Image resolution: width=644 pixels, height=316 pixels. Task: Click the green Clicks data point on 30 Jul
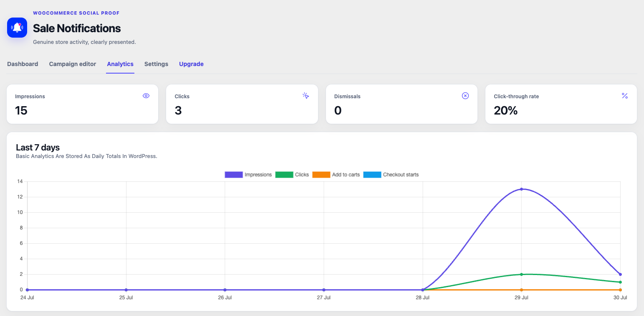(x=620, y=282)
